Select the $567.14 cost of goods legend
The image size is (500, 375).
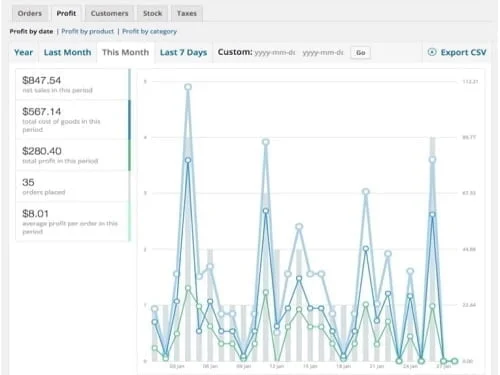(73, 120)
